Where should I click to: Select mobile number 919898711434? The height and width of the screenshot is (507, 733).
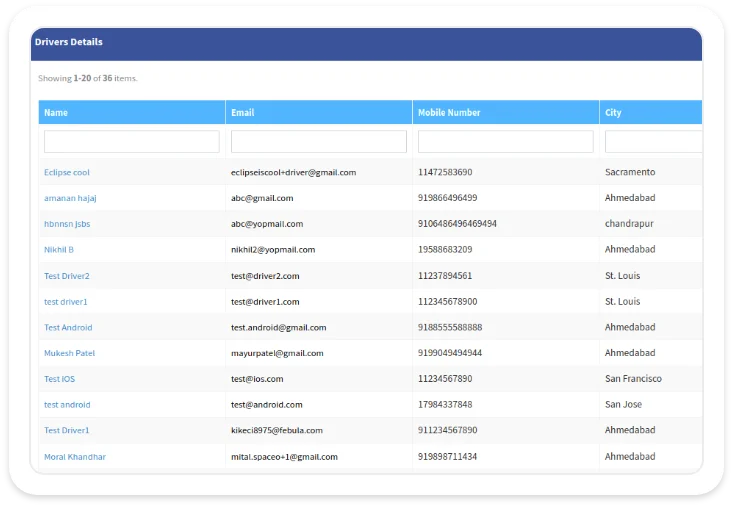pos(447,457)
